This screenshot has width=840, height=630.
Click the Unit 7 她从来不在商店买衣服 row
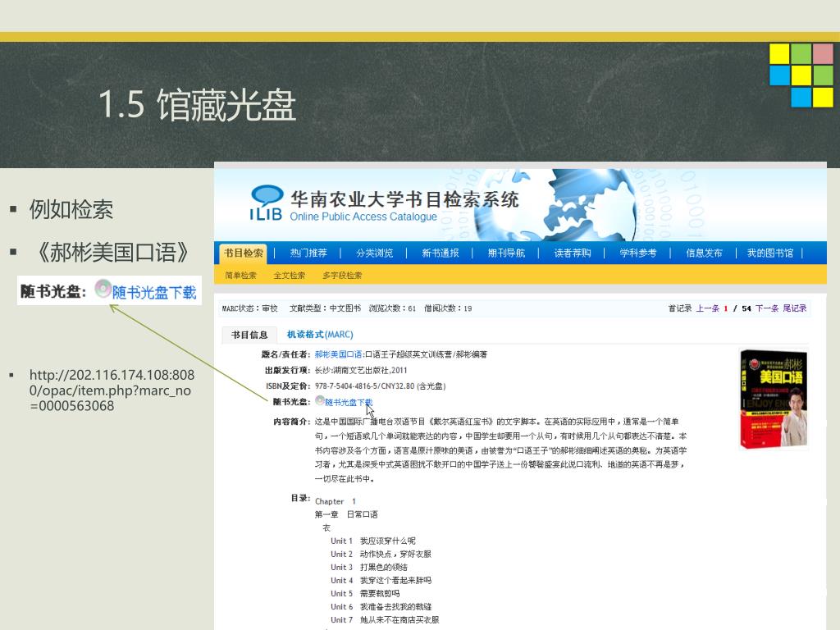[385, 620]
